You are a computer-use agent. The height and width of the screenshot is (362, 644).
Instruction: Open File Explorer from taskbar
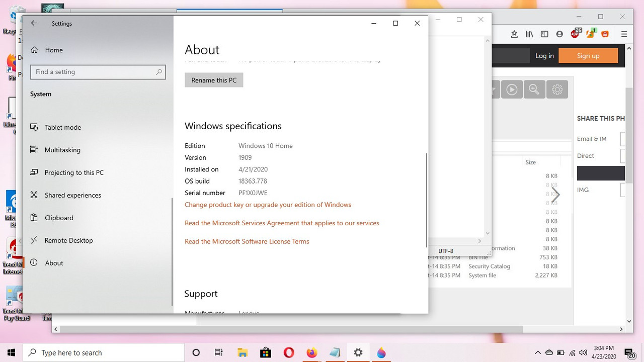[243, 352]
